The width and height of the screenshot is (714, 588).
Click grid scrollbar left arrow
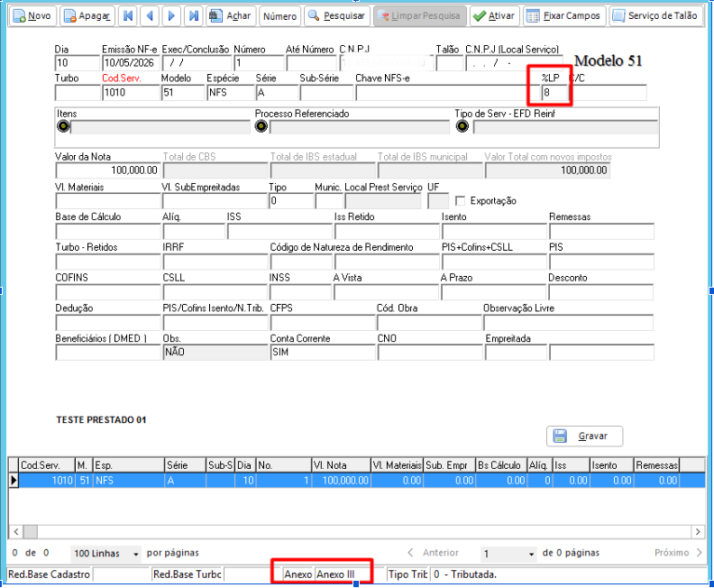[16, 531]
